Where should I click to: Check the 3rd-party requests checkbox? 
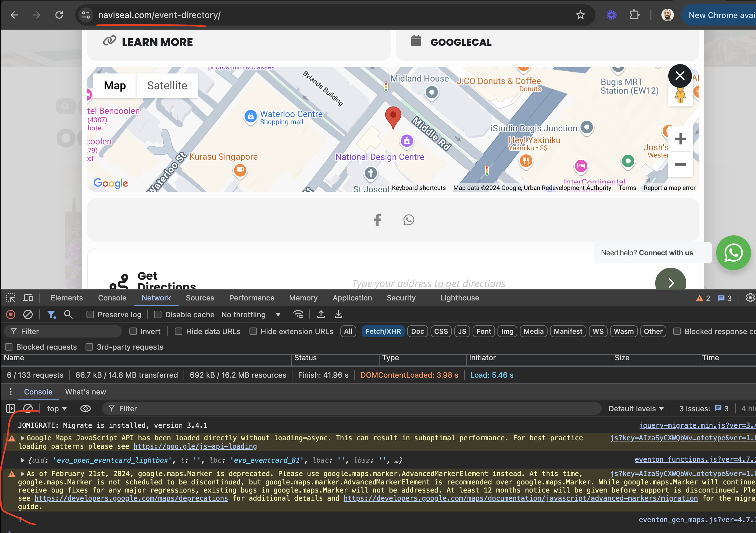pyautogui.click(x=89, y=347)
